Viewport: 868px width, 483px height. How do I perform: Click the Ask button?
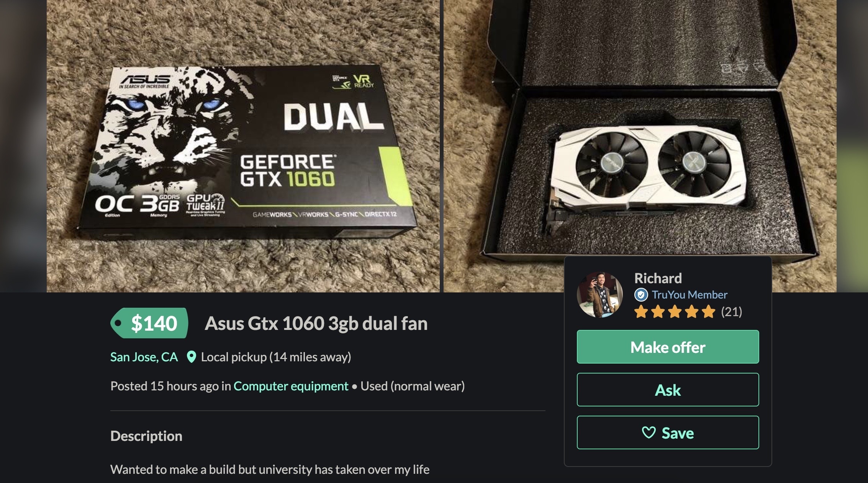tap(668, 390)
